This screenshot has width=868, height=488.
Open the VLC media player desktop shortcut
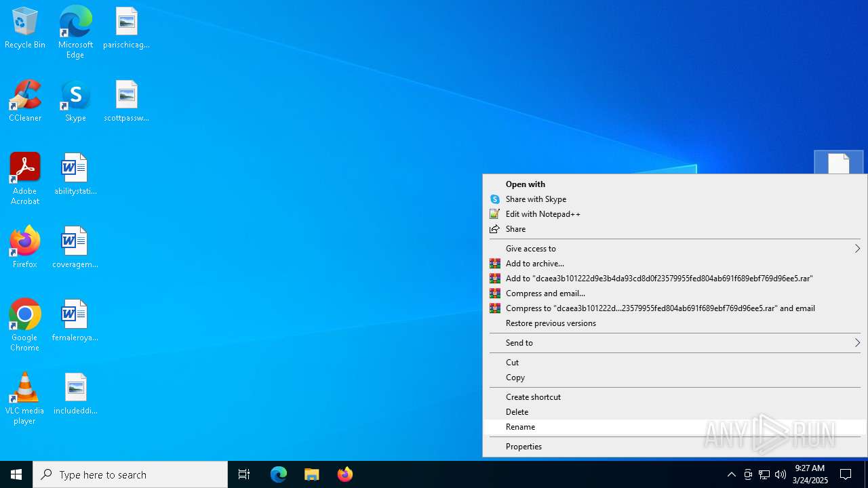[x=25, y=399]
